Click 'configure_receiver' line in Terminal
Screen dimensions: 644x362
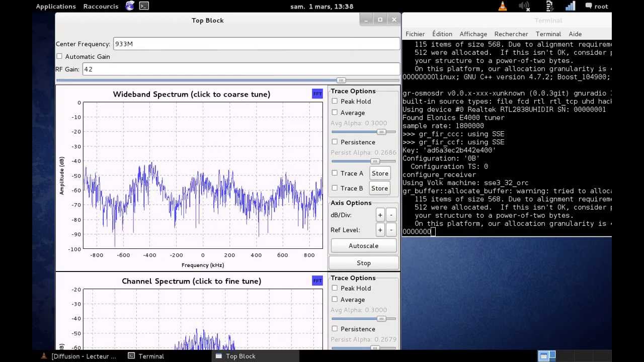click(x=439, y=174)
